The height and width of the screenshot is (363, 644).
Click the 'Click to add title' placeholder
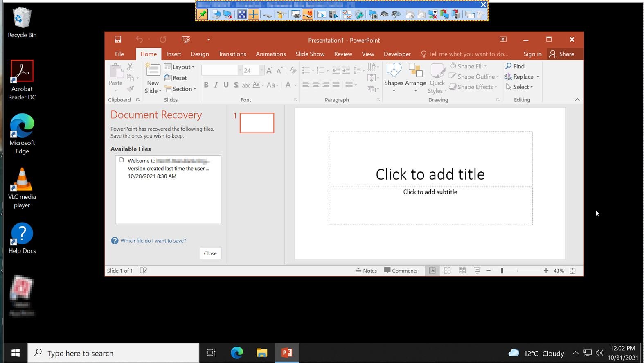[430, 159]
